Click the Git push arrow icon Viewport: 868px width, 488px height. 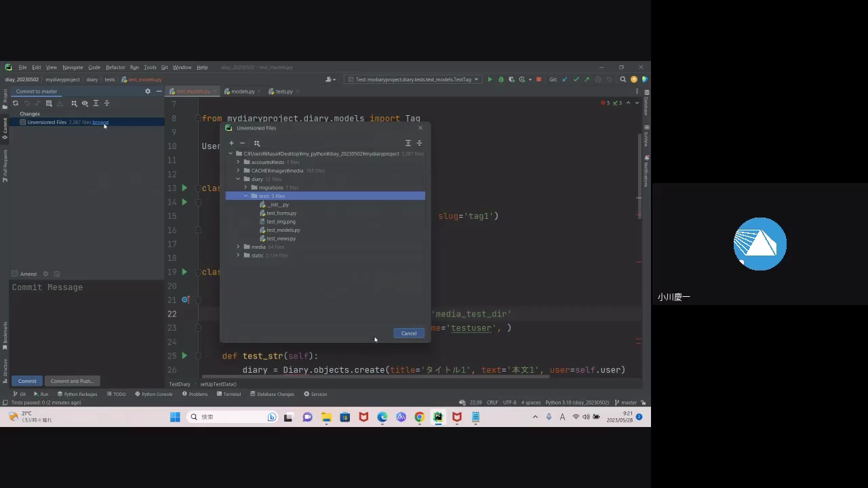point(587,79)
